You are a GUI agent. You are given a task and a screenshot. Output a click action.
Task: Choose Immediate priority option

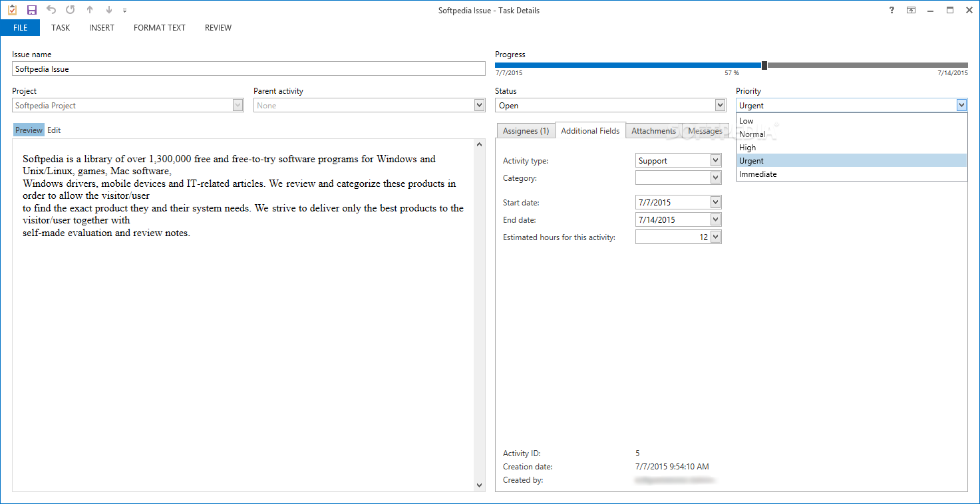pos(852,174)
